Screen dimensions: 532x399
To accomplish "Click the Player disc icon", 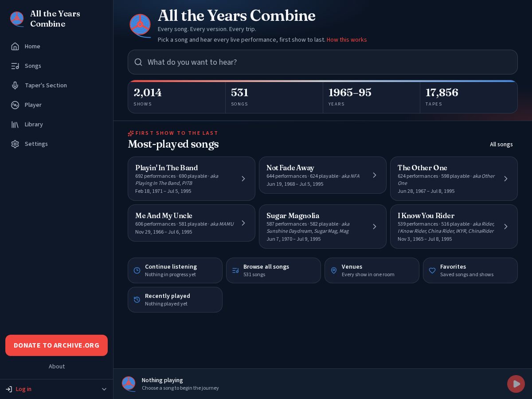I will pyautogui.click(x=15, y=105).
